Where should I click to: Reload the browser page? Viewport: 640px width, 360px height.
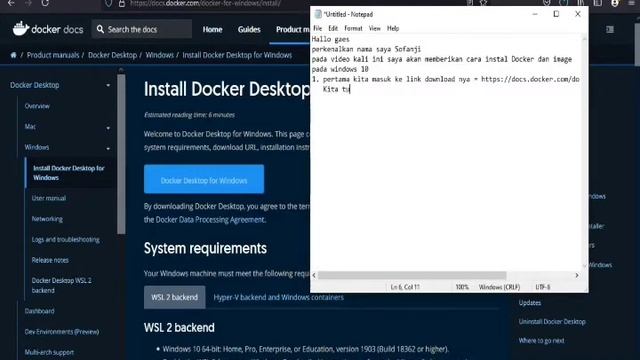click(x=45, y=3)
